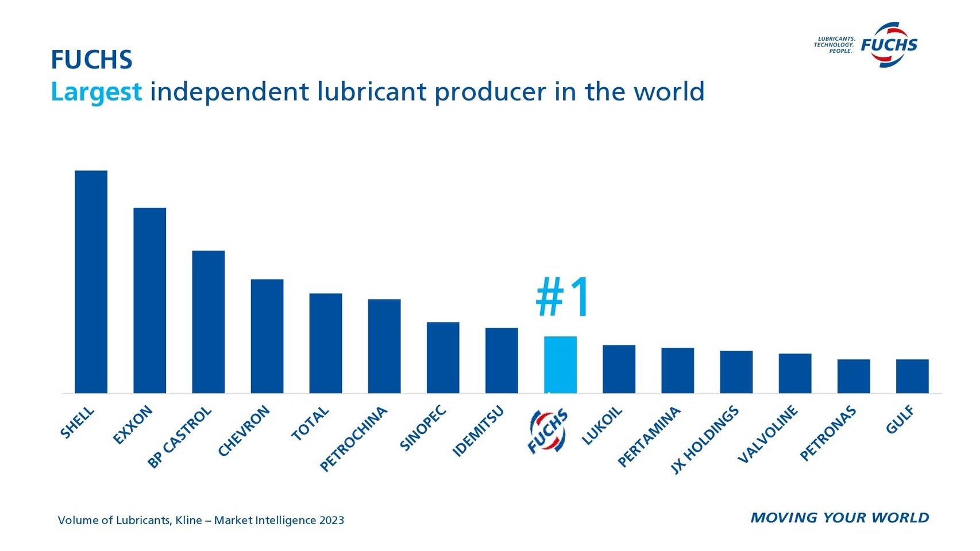Select the Valvoline bar
980x551 pixels.
tap(794, 373)
